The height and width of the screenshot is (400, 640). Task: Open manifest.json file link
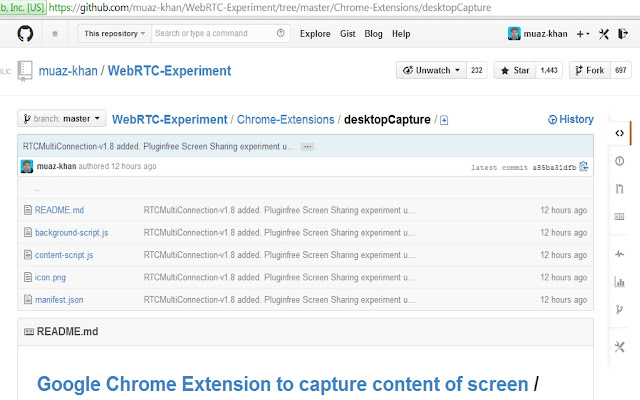pyautogui.click(x=59, y=300)
